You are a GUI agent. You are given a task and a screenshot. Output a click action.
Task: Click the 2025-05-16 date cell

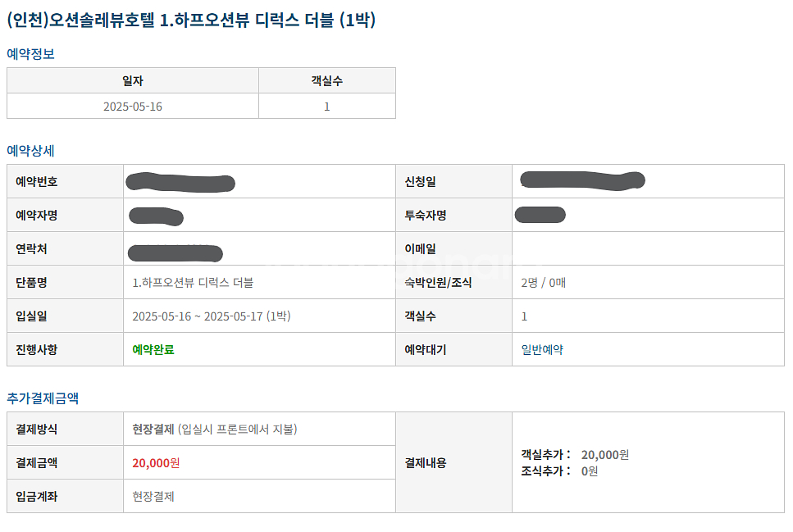[x=133, y=107]
